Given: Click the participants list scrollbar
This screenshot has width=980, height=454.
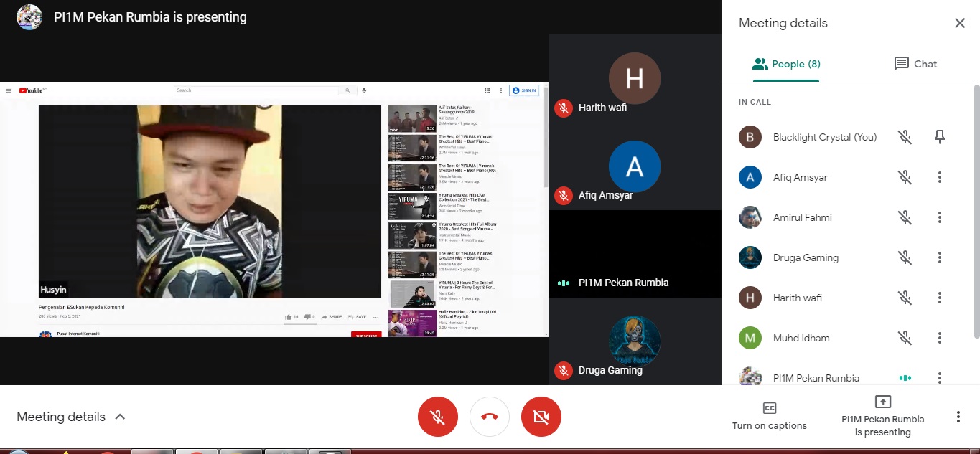Looking at the screenshot, I should pos(976,208).
